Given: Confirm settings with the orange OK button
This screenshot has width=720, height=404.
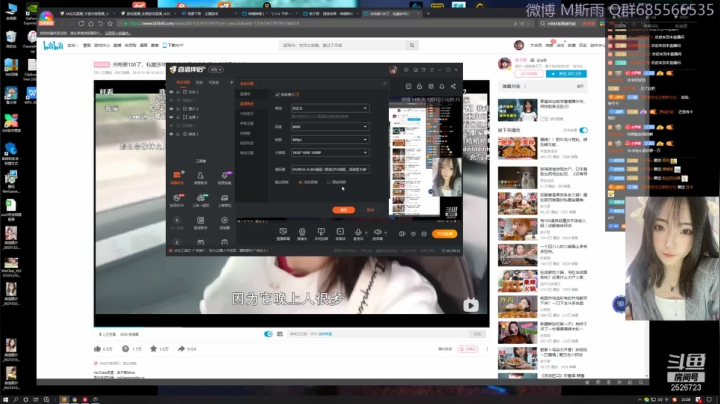Looking at the screenshot, I should click(x=343, y=210).
